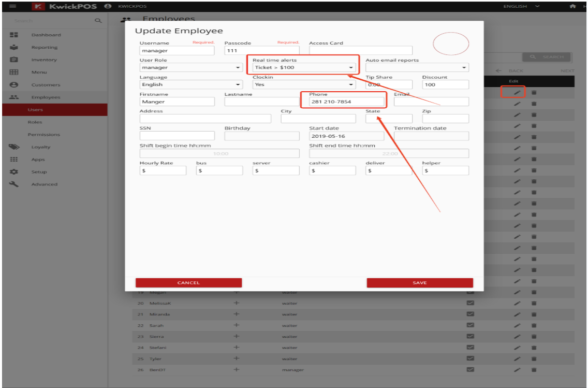This screenshot has width=588, height=388.
Task: Click the CANCEL button
Action: click(188, 282)
